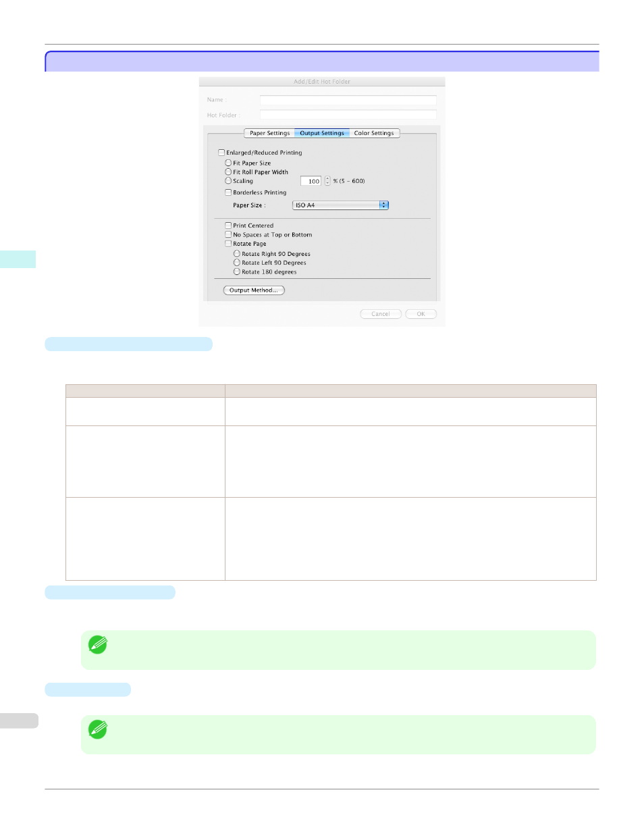The image size is (644, 834).
Task: Select the Scaling radio button
Action: [228, 181]
